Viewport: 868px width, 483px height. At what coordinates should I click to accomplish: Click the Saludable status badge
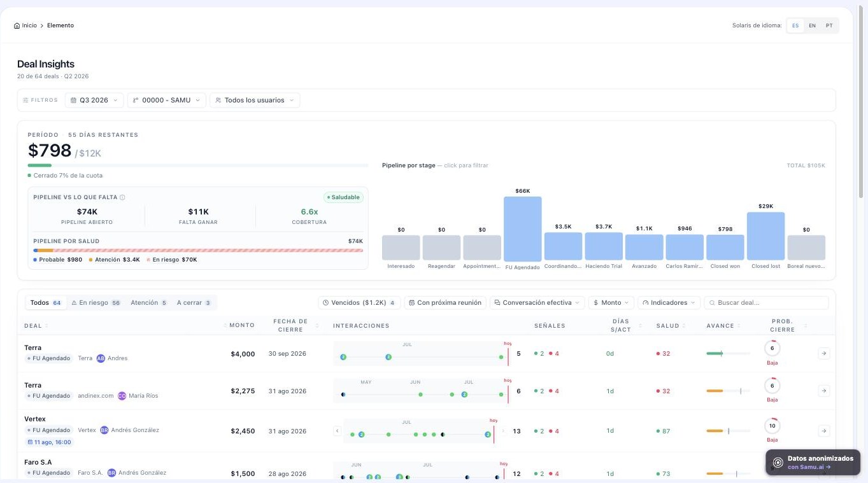pos(343,197)
